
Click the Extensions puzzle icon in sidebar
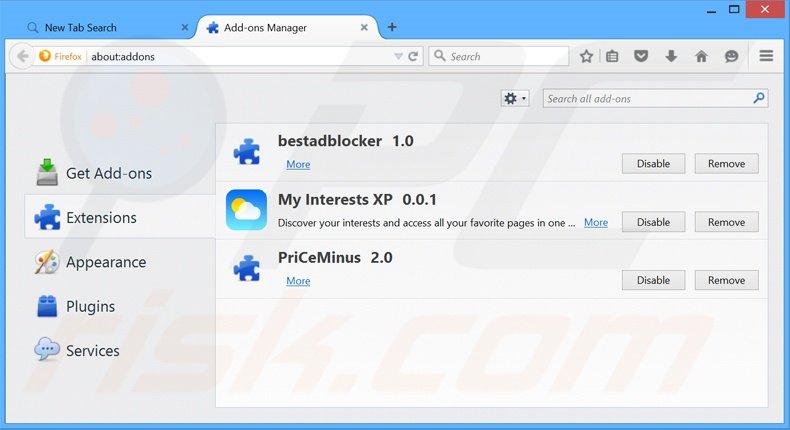(x=47, y=217)
